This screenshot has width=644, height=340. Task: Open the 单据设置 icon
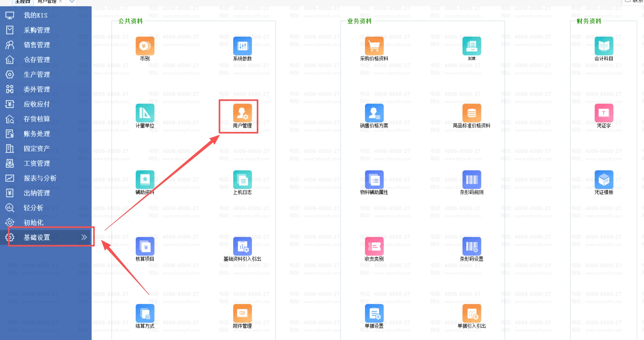click(374, 313)
